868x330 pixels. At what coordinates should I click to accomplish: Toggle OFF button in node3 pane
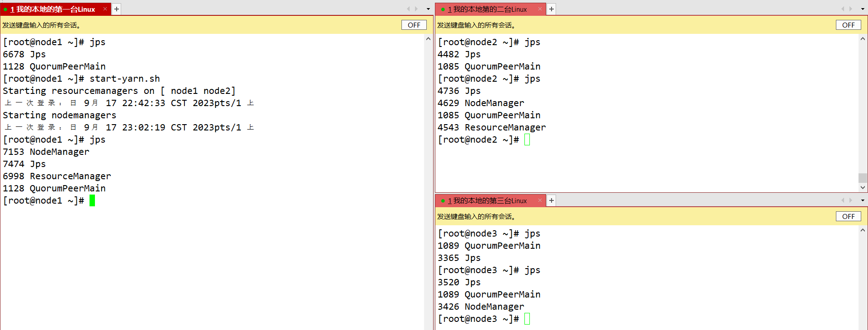tap(849, 216)
